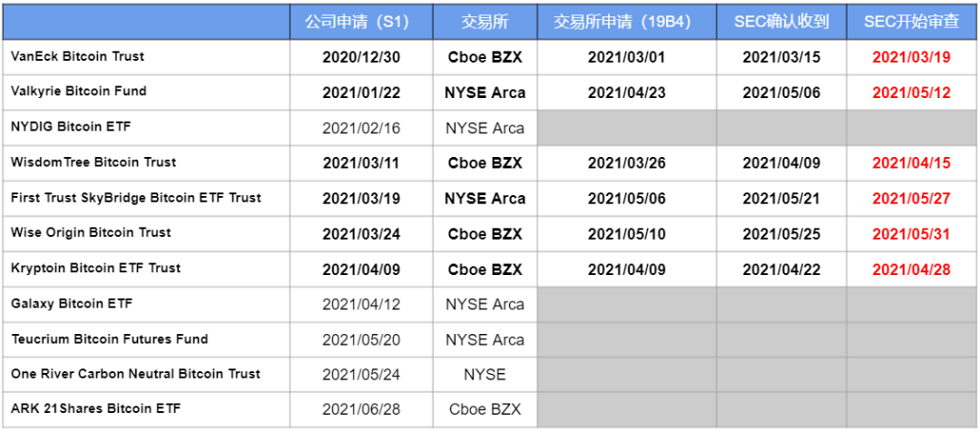Click the 公司申请（S1）column header
The image size is (980, 432).
360,22
